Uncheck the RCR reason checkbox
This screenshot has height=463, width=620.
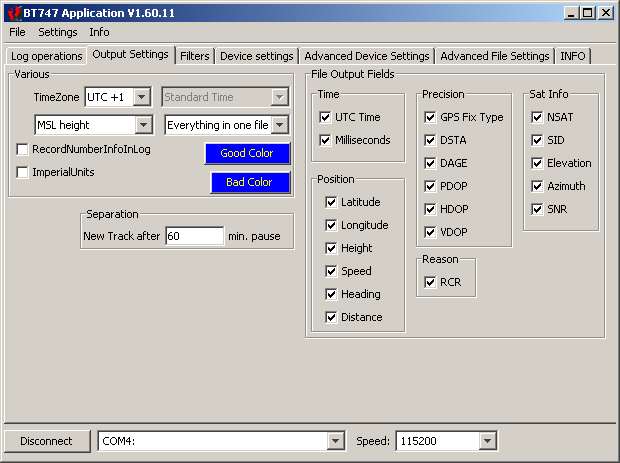point(430,282)
